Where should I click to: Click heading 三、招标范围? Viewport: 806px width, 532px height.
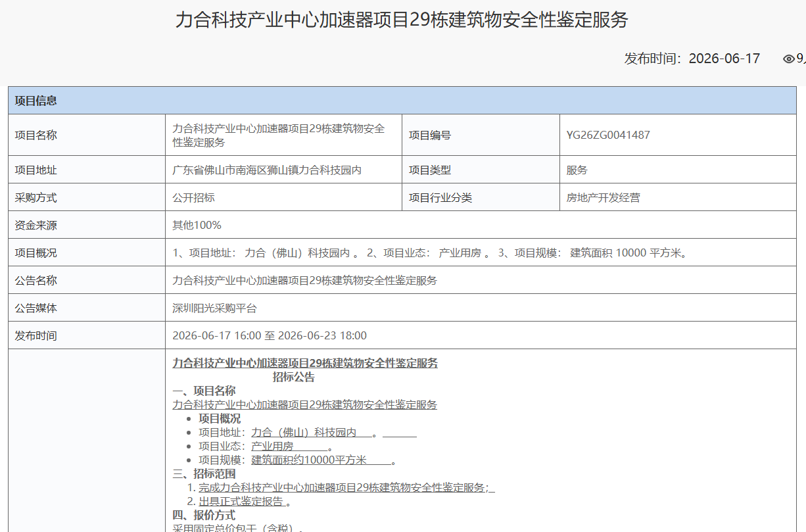click(x=204, y=474)
